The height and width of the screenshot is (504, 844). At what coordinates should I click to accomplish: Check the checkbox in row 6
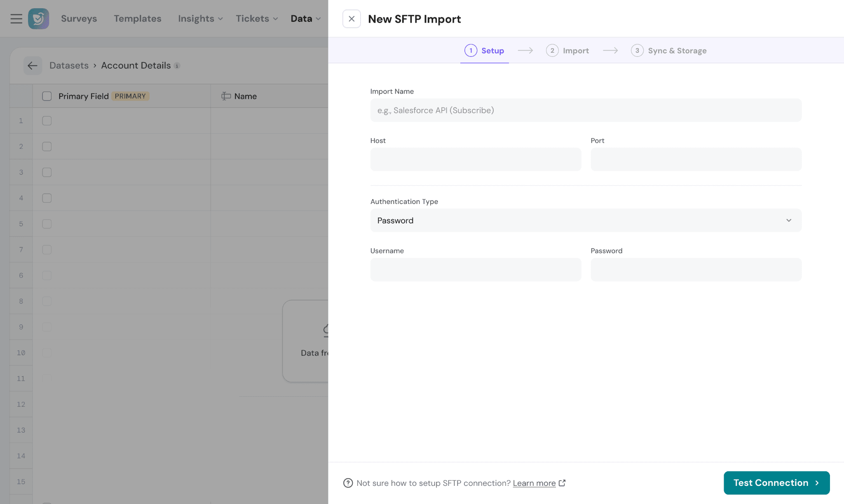point(47,275)
